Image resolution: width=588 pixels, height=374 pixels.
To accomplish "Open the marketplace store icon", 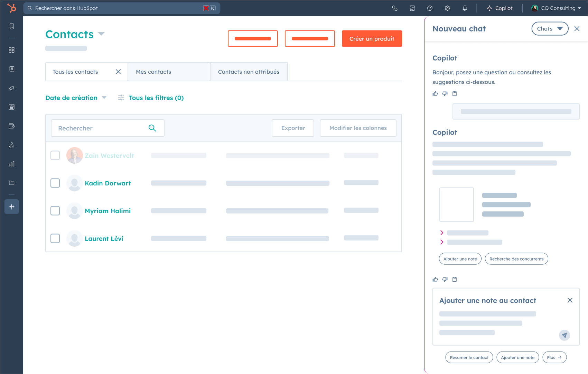I will 412,8.
